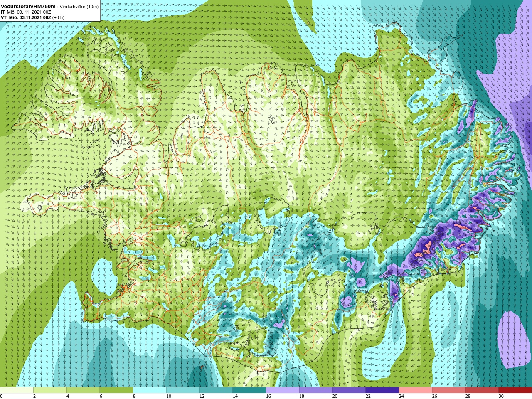Viewport: 532px width, 399px height.
Task: Pick the light teal 10–12 legend swatch
Action: [183, 390]
